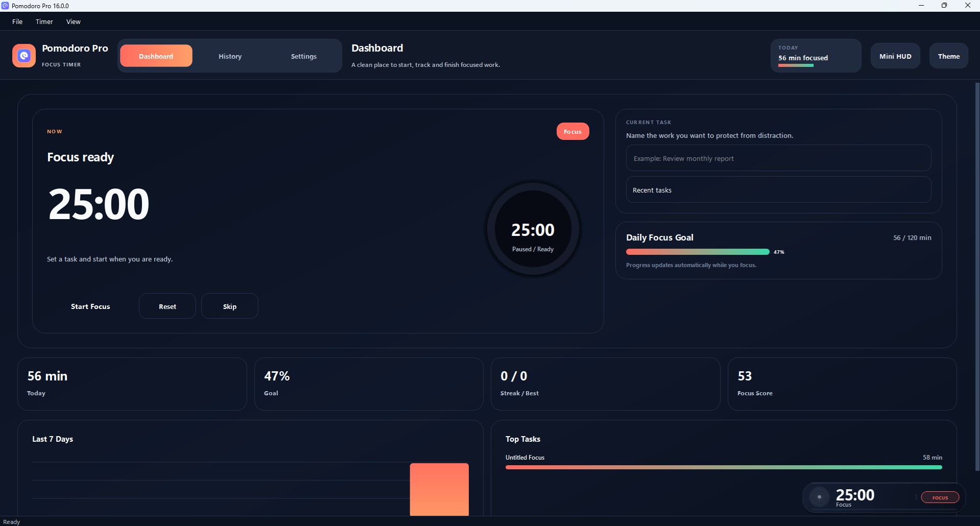980x526 pixels.
Task: Click the Theme button
Action: click(948, 56)
